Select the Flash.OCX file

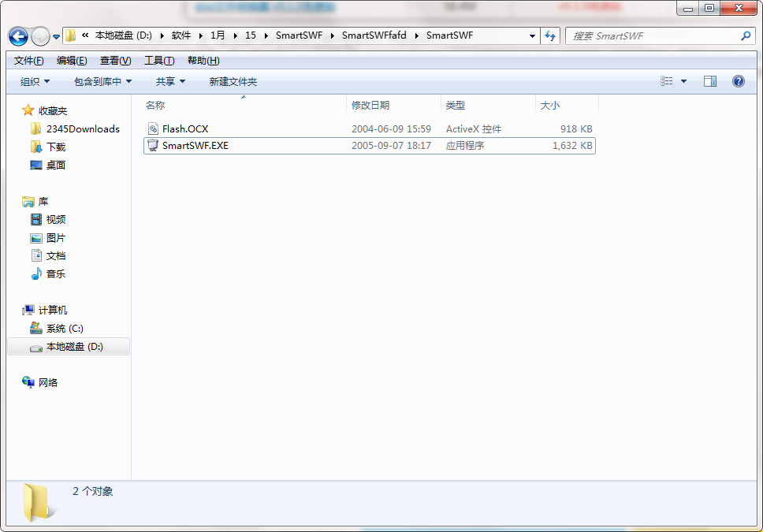tap(185, 128)
